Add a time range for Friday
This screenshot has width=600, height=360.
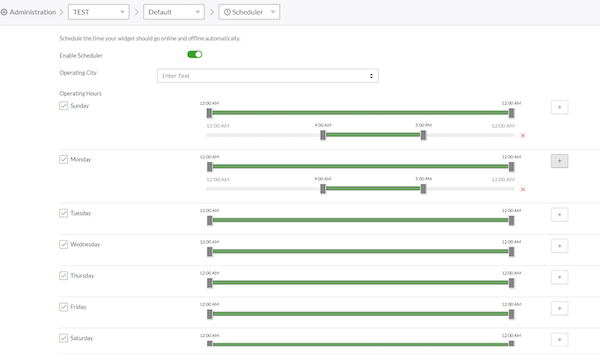coord(559,308)
